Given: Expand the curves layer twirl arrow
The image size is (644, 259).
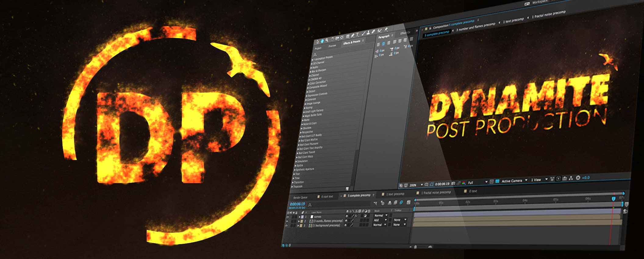Looking at the screenshot, I should point(299,217).
